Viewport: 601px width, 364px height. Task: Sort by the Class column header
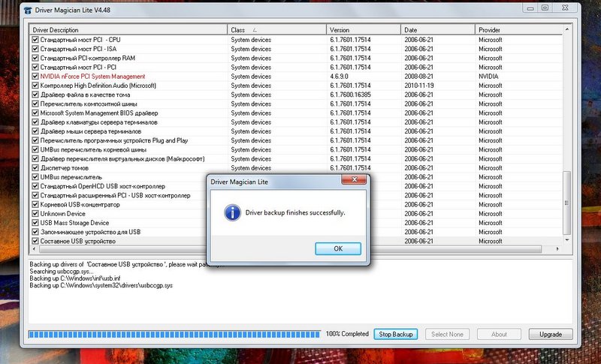pyautogui.click(x=276, y=30)
